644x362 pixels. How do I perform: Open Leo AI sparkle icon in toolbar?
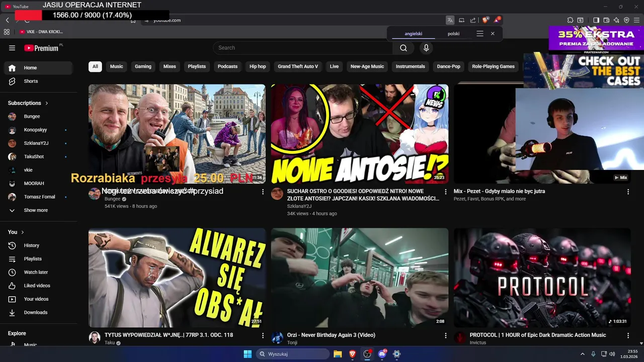(x=616, y=20)
